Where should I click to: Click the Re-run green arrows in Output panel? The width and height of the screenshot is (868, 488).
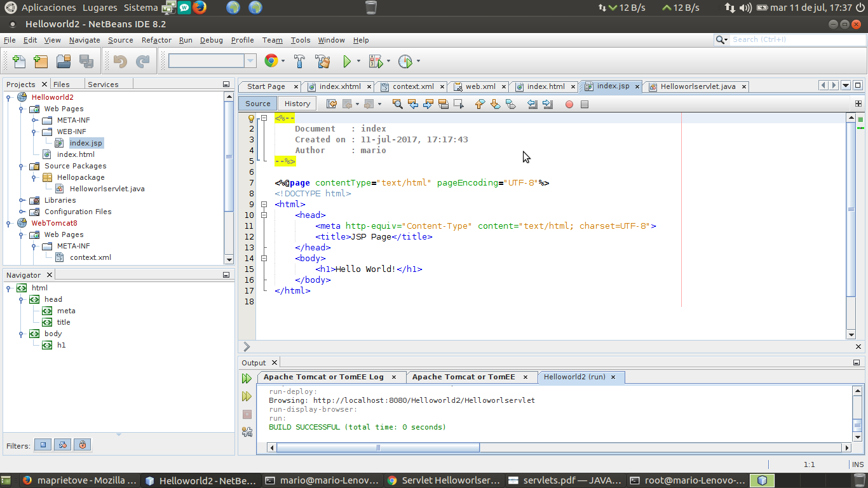pos(247,379)
